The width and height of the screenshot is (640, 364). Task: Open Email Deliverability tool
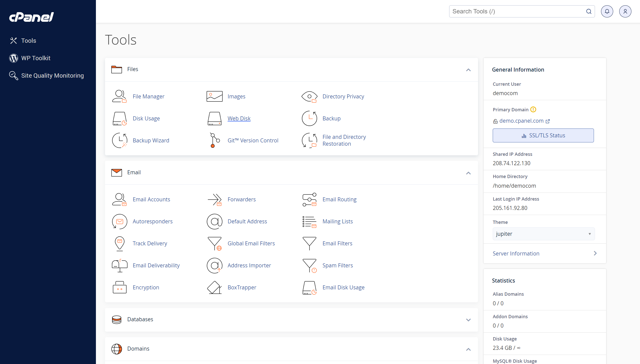[156, 265]
